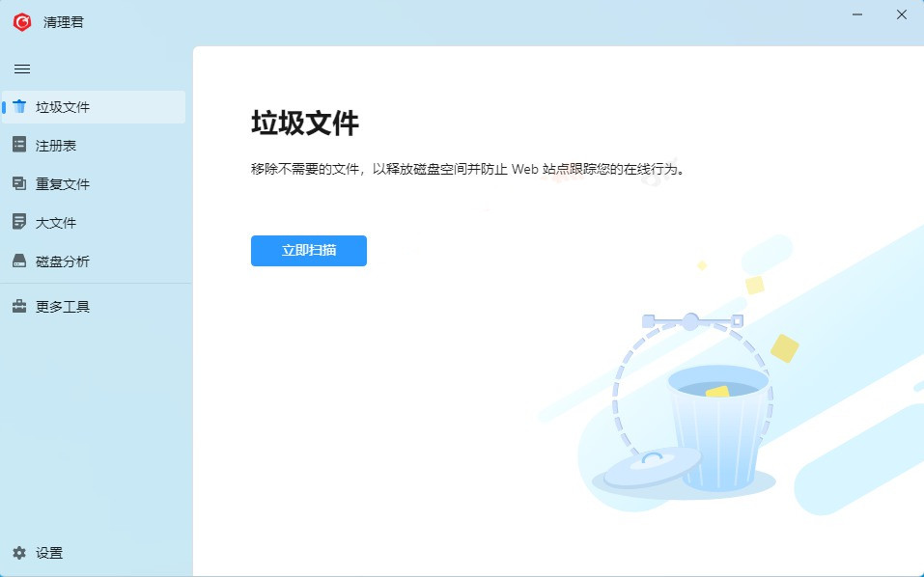Open the 重复文件 duplicate files icon
Screen dimensions: 924x577
(18, 183)
